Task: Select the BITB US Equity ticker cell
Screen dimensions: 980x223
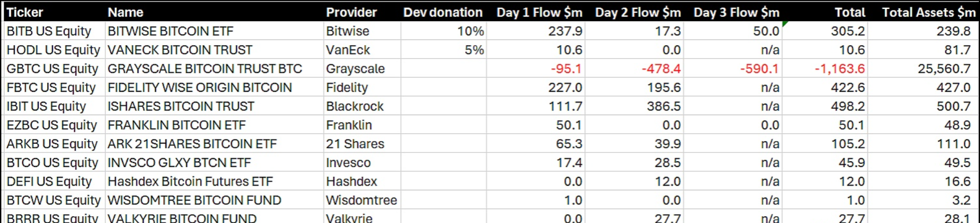Action: pos(49,31)
